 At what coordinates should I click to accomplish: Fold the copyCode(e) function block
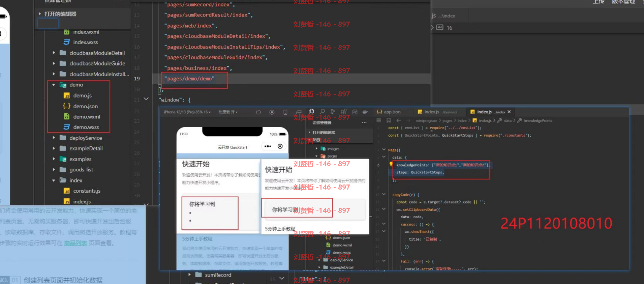[384, 194]
